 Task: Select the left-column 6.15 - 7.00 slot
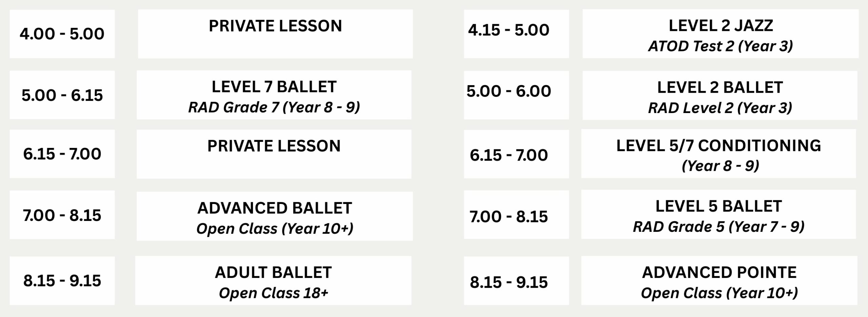click(x=62, y=154)
